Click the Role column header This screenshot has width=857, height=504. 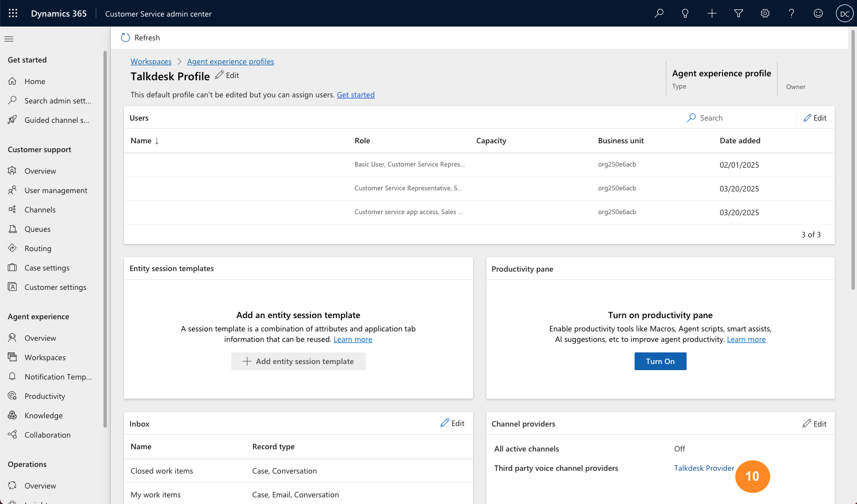tap(362, 141)
